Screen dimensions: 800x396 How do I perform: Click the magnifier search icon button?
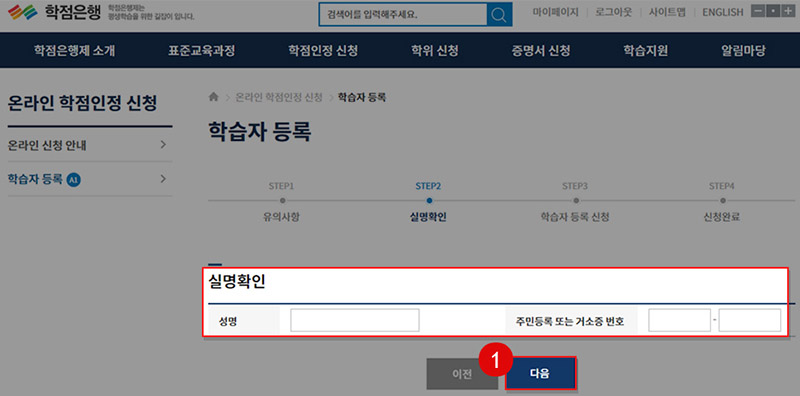(499, 14)
